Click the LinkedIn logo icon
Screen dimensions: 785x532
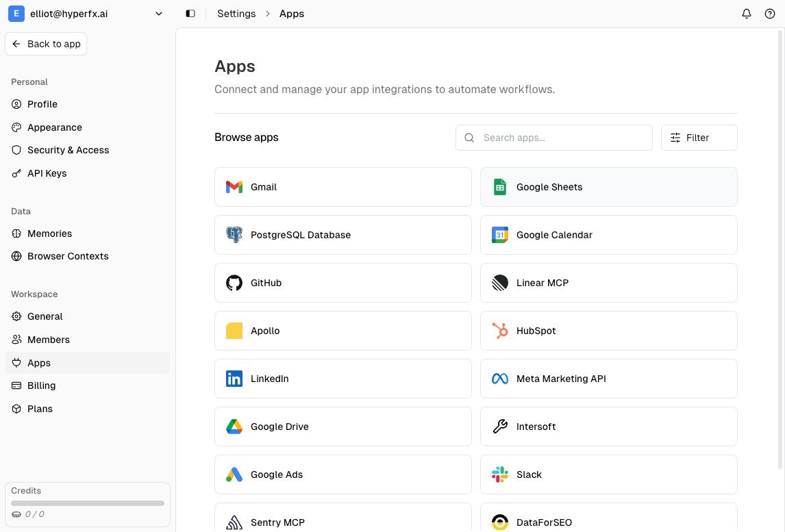click(234, 379)
